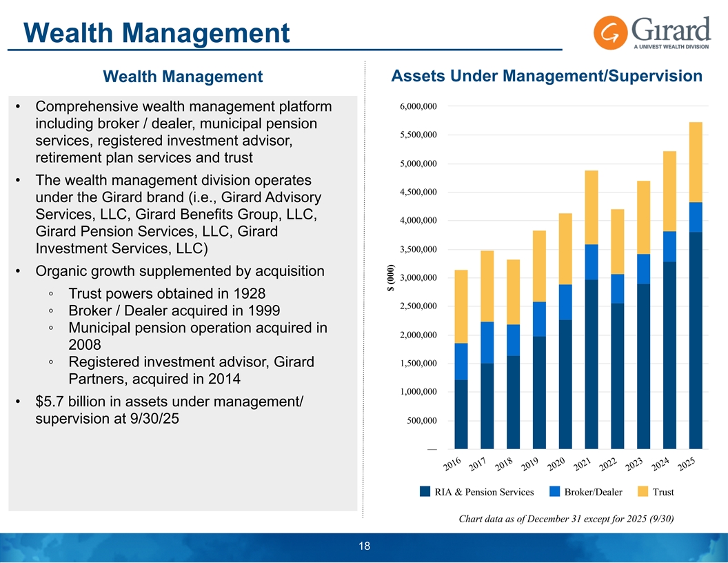Select the dark blue RIA segment of the 2016 bar
The height and width of the screenshot is (563, 728).
(x=461, y=414)
